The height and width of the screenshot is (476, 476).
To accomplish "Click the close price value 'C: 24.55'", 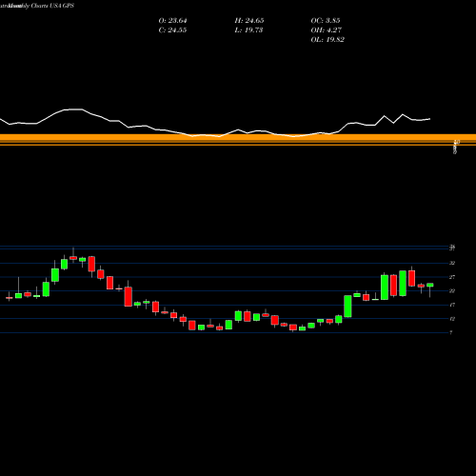I will pyautogui.click(x=172, y=30).
